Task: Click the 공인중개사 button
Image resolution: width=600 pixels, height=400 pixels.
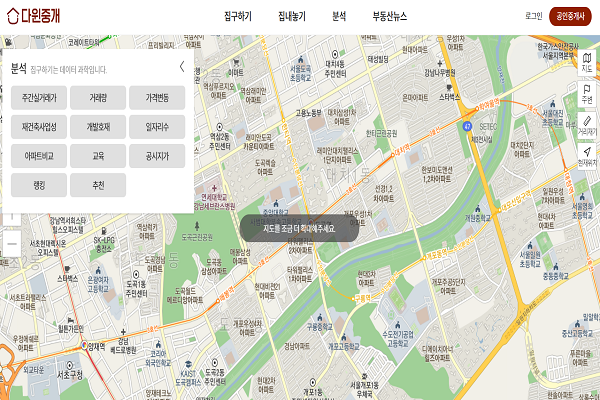Action: coord(570,16)
